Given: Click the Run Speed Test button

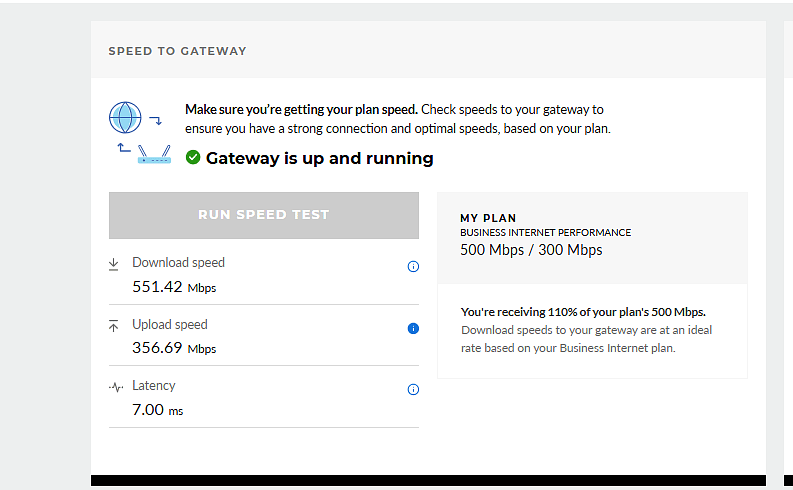Looking at the screenshot, I should click(x=263, y=215).
